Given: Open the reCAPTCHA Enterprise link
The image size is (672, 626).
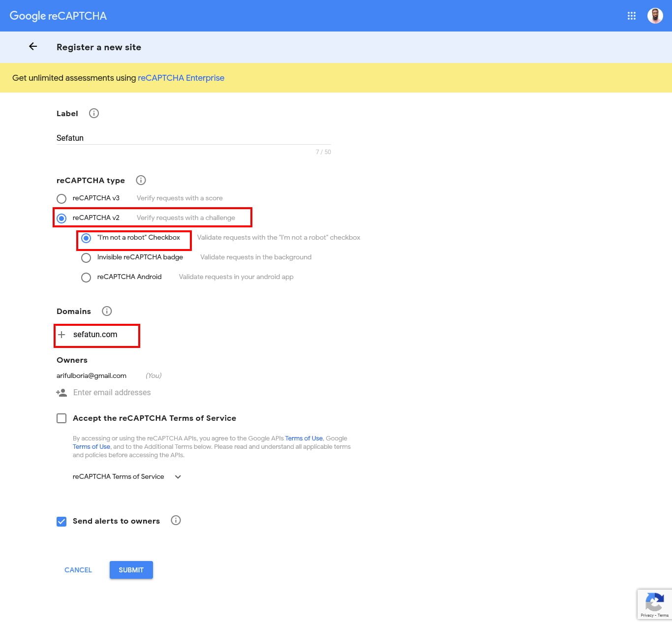Looking at the screenshot, I should pos(181,78).
